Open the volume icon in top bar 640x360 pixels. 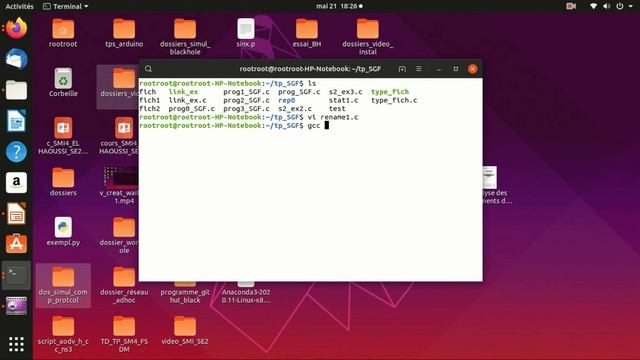coord(607,6)
